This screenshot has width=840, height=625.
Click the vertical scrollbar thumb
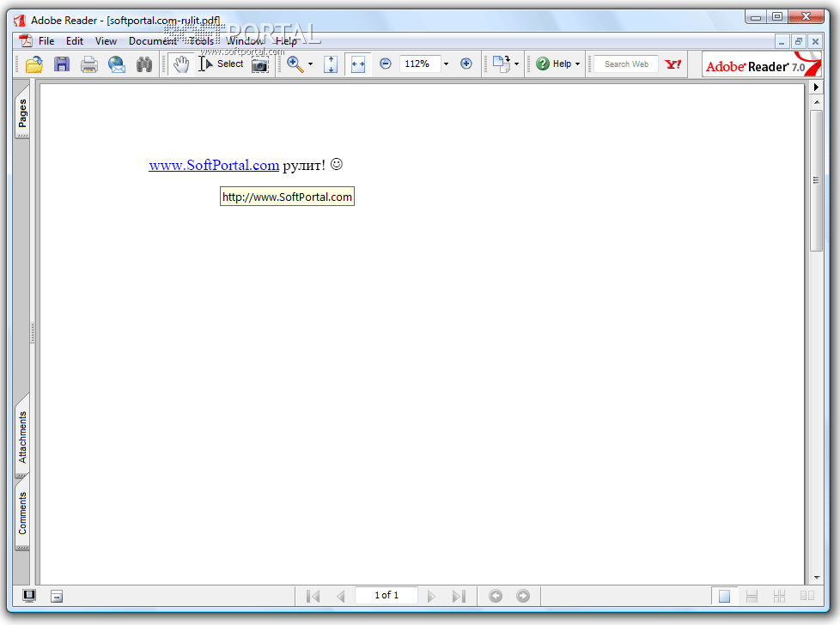point(817,180)
